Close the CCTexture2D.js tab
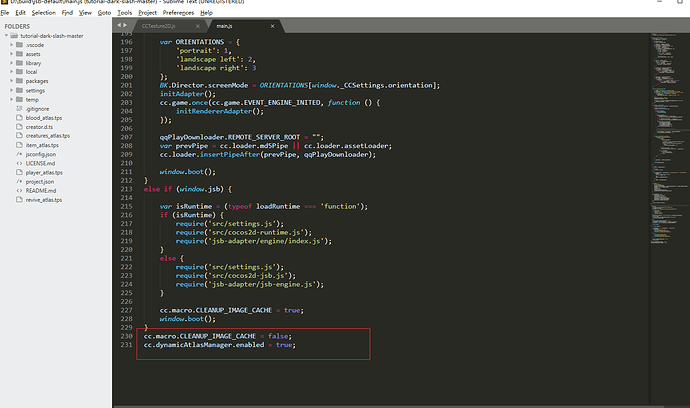This screenshot has width=690, height=408. pos(198,26)
